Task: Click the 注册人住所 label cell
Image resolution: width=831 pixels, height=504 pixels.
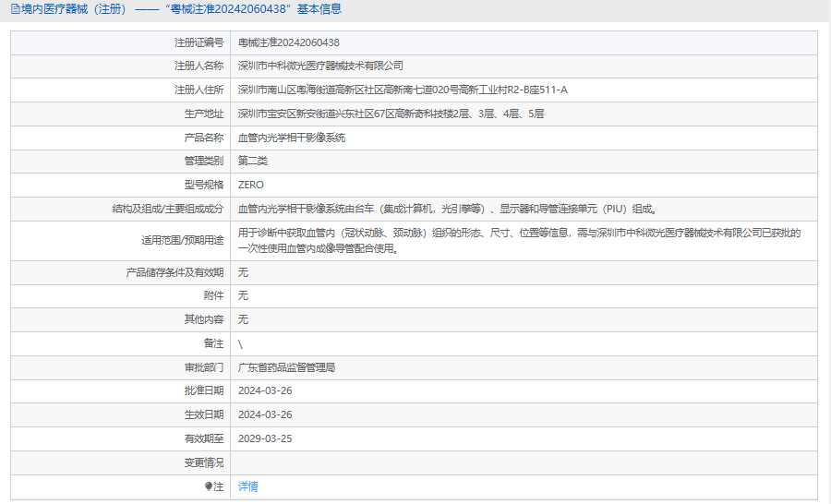Action: (121, 90)
